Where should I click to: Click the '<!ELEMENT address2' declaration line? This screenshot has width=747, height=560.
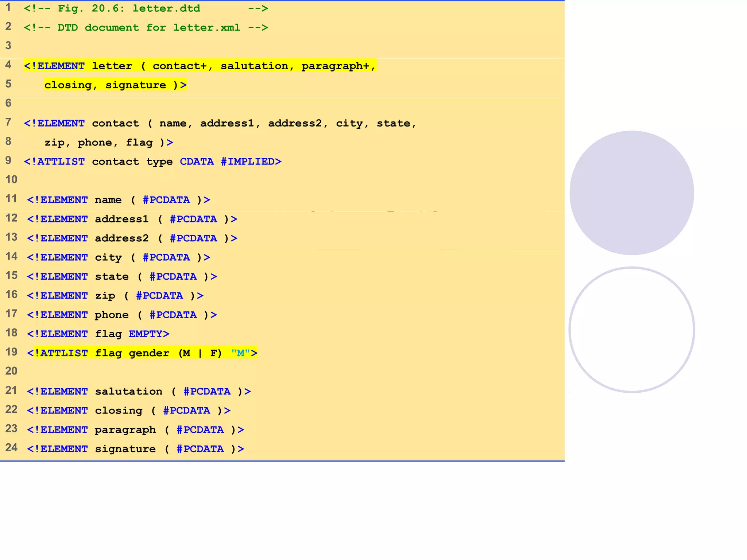coord(132,238)
